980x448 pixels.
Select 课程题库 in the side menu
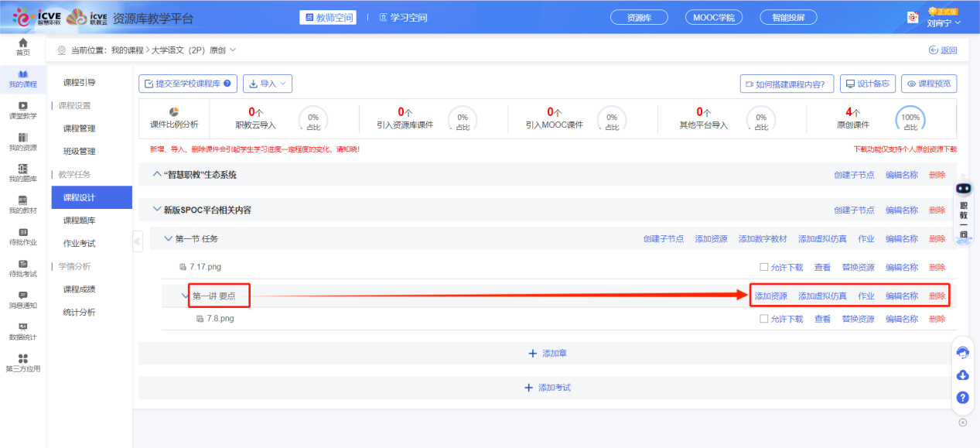point(80,221)
